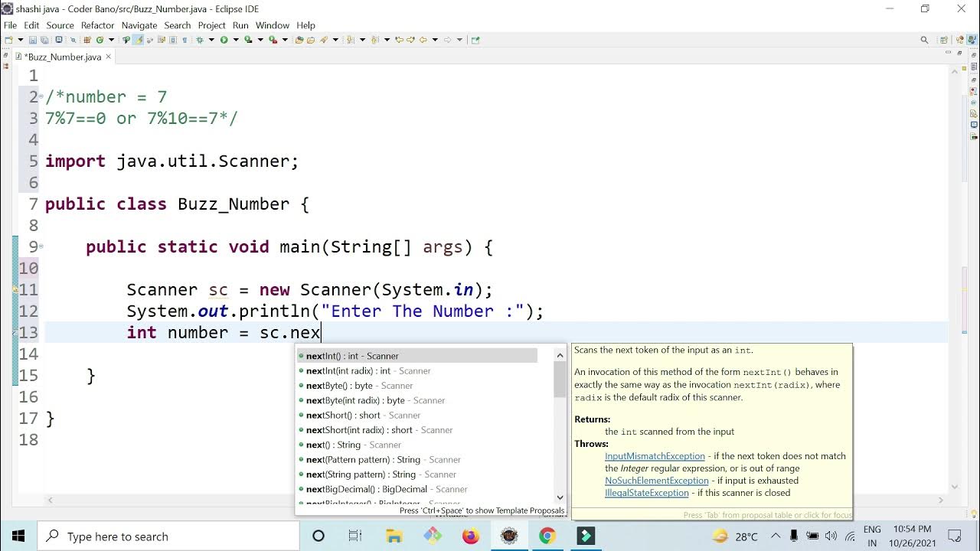Collapse the main method fold at line 9
This screenshot has height=551, width=980.
(x=41, y=246)
